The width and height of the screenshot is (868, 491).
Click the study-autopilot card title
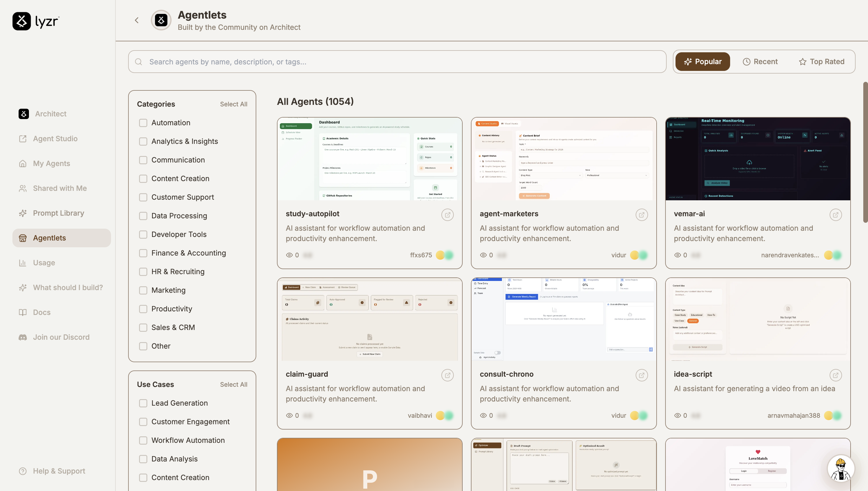(312, 214)
